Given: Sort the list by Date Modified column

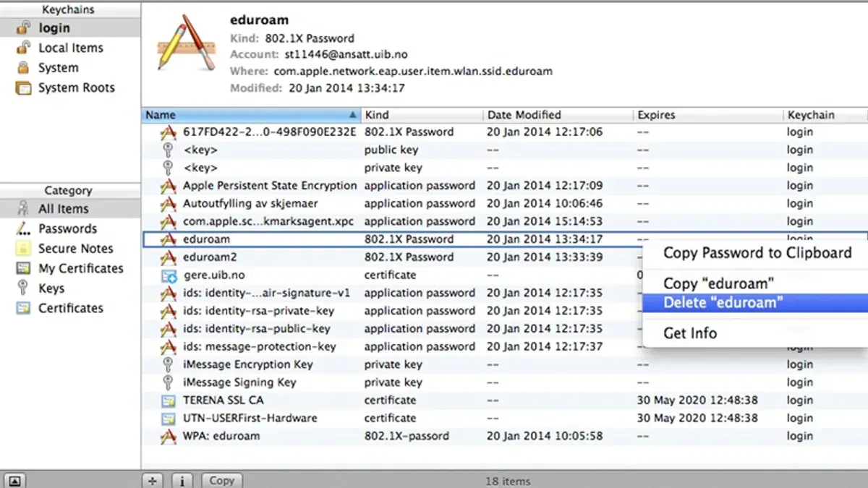Looking at the screenshot, I should pos(558,115).
